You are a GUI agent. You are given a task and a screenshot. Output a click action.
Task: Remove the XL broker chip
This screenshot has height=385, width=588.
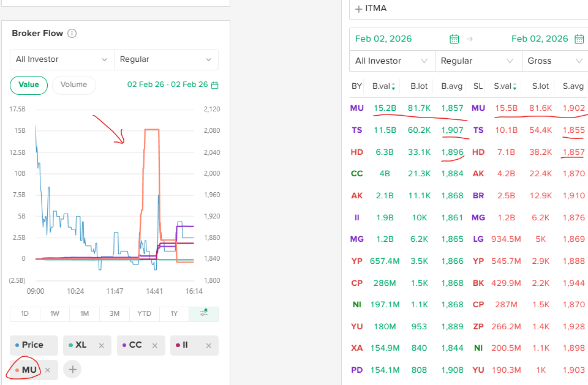102,346
